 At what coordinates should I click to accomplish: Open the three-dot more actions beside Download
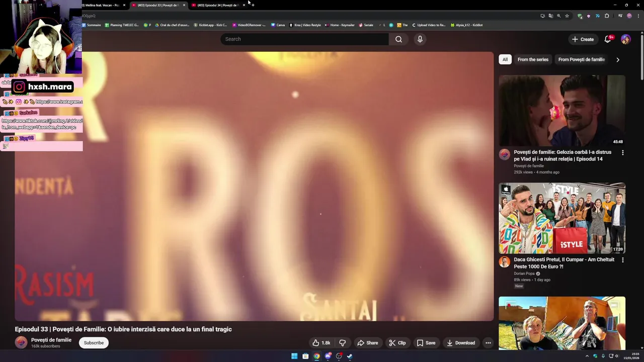488,343
